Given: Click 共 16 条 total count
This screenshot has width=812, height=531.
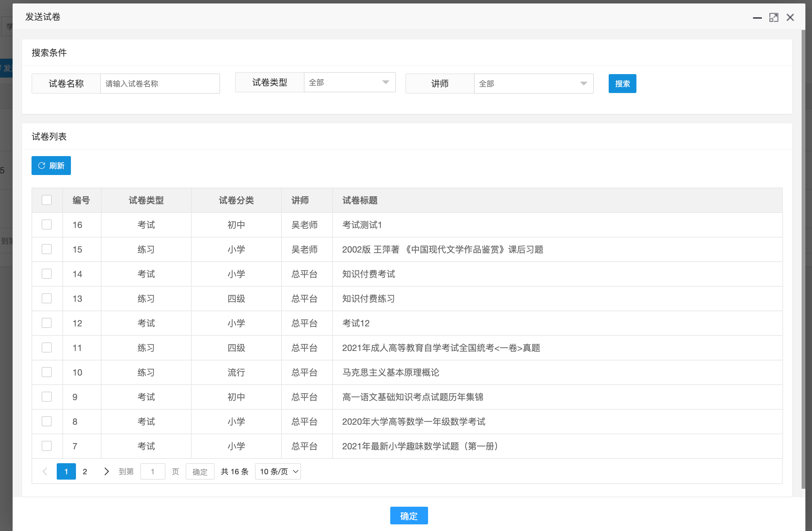Looking at the screenshot, I should (235, 471).
